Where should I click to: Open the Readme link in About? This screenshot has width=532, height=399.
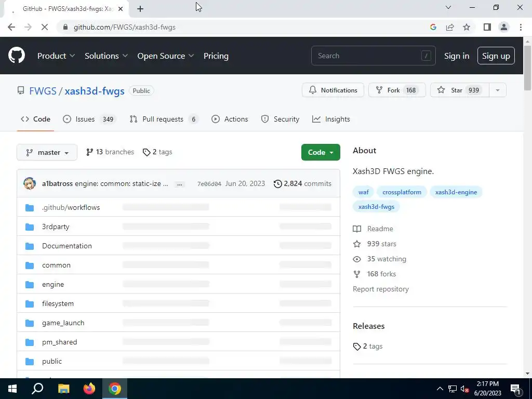pos(373,229)
